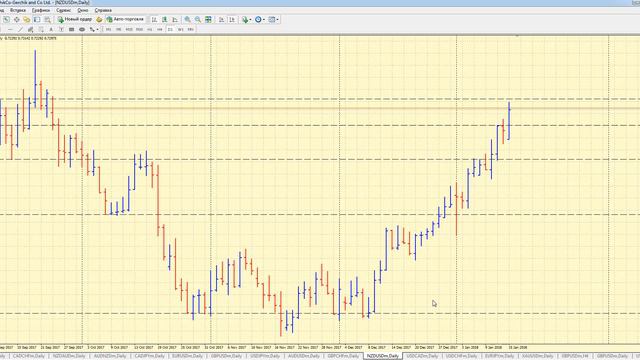Switch timeframe to M30
Viewport: 640px width, 360px height.
(x=139, y=29)
